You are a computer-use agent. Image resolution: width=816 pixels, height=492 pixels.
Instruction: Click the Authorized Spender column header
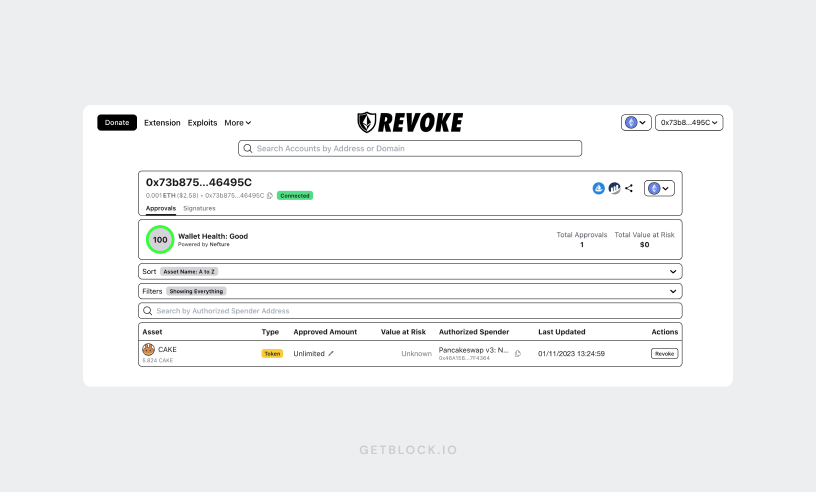click(474, 332)
